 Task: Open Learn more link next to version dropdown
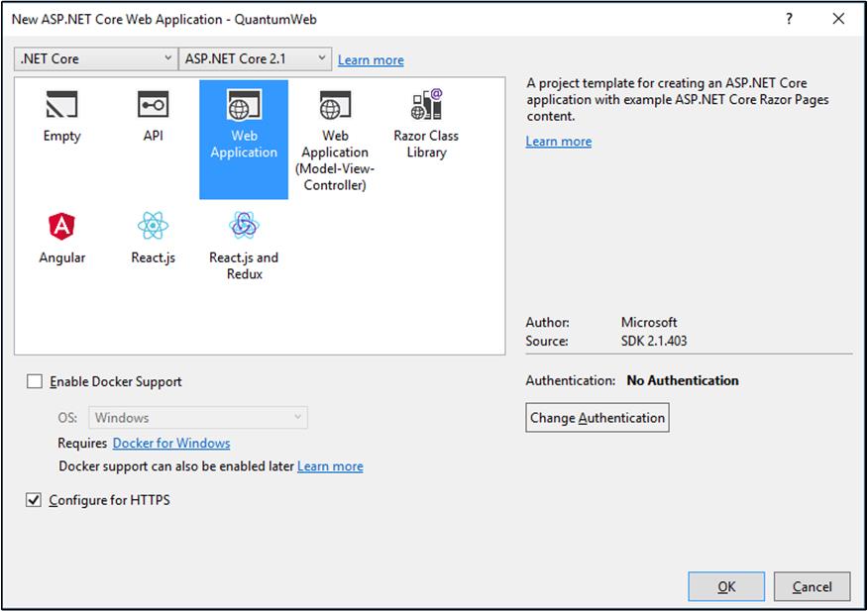(371, 59)
